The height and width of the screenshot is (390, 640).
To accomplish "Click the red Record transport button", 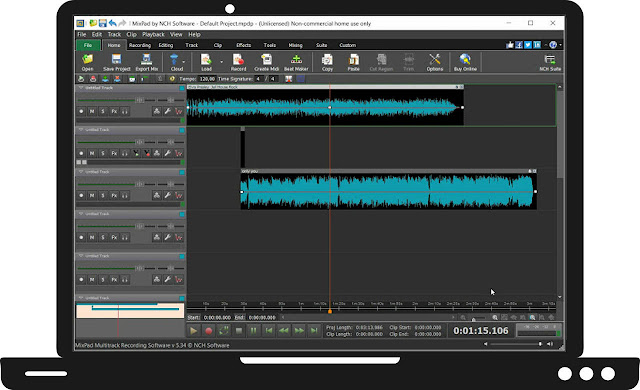I will pyautogui.click(x=209, y=330).
